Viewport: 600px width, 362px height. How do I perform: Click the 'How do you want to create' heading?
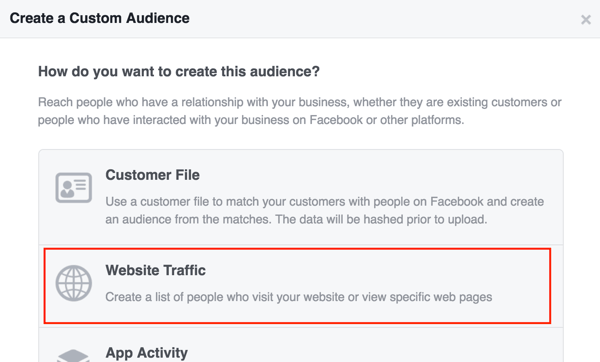pos(179,72)
